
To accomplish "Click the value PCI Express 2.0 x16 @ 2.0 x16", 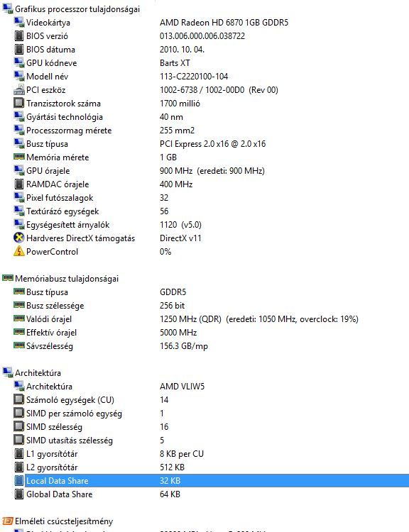I will tap(212, 143).
